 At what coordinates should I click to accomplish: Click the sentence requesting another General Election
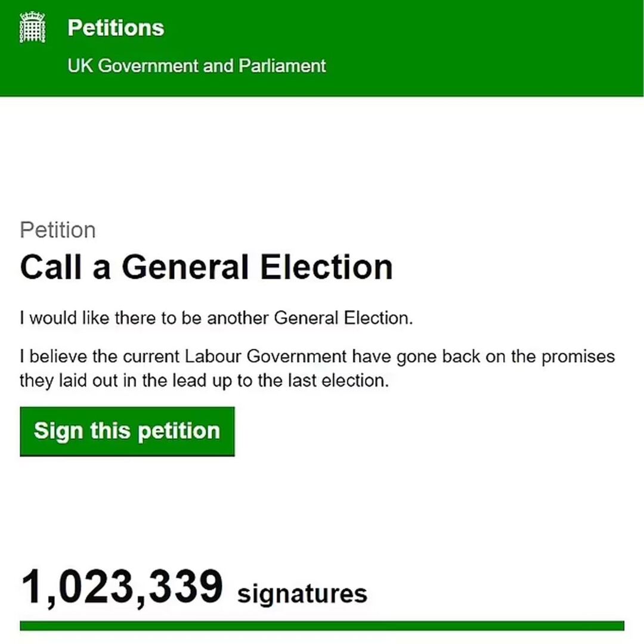click(x=216, y=318)
